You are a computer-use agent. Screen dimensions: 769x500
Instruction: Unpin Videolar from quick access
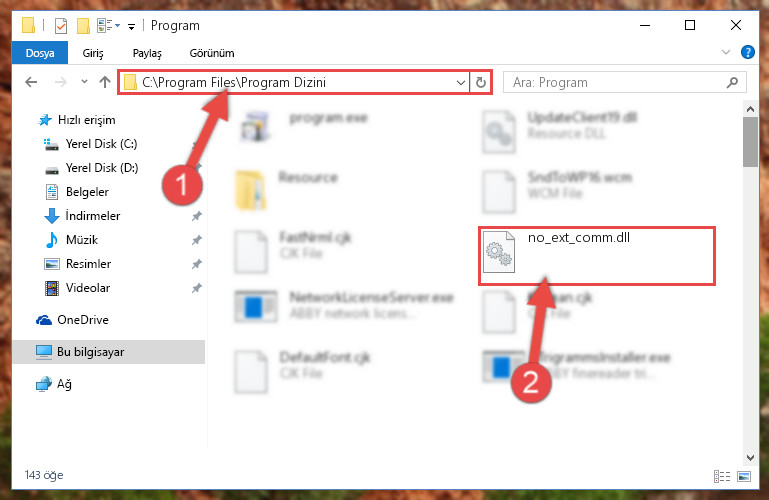(x=197, y=288)
